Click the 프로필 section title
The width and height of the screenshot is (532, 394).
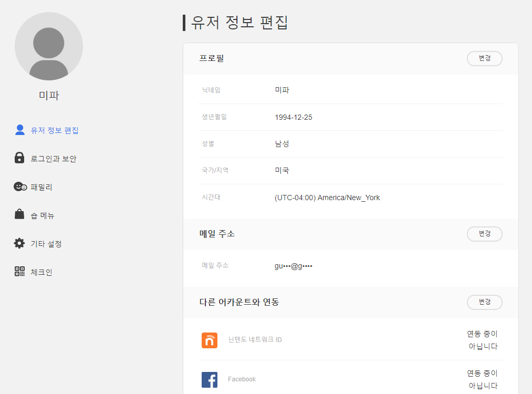point(211,58)
